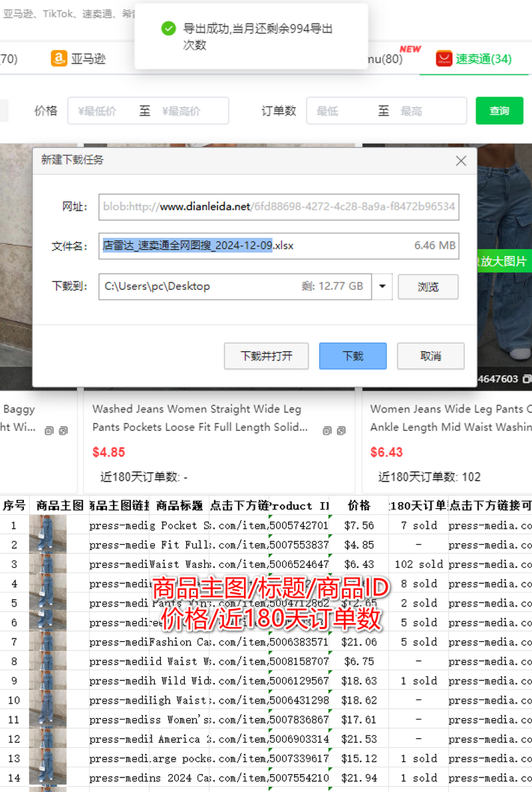
Task: Click the AliExpress logo icon on 速卖通 tab
Action: point(443,59)
